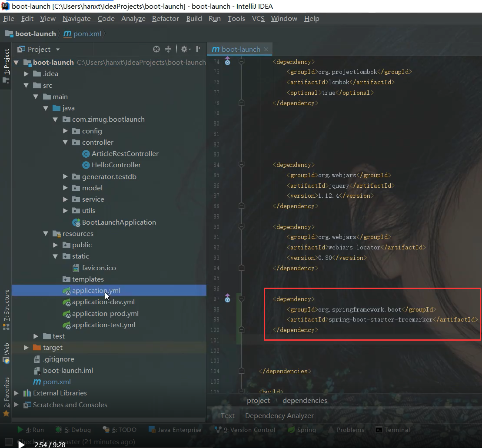Open the Build menu
Image resolution: width=482 pixels, height=448 pixels.
pos(194,18)
